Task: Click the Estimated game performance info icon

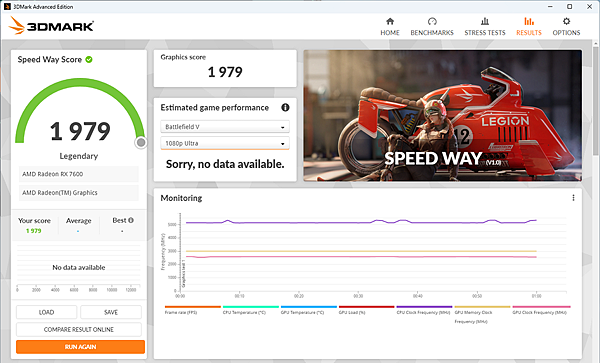Action: click(x=285, y=107)
